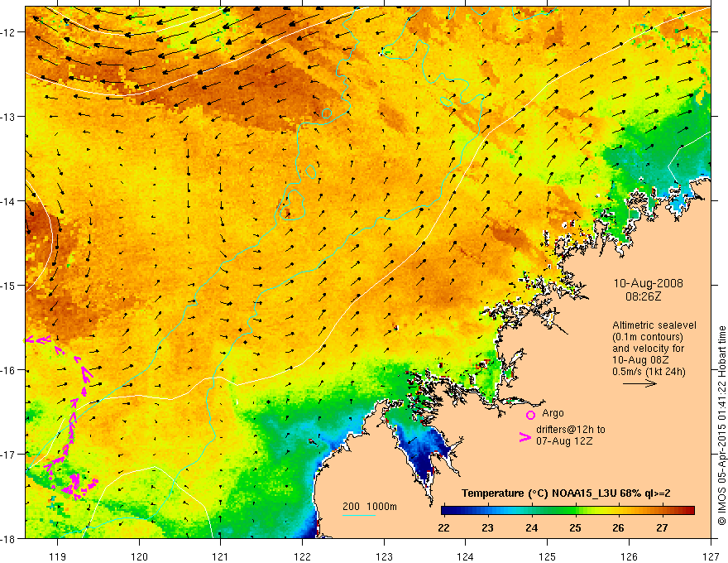Click the longitude label 119

58,556
